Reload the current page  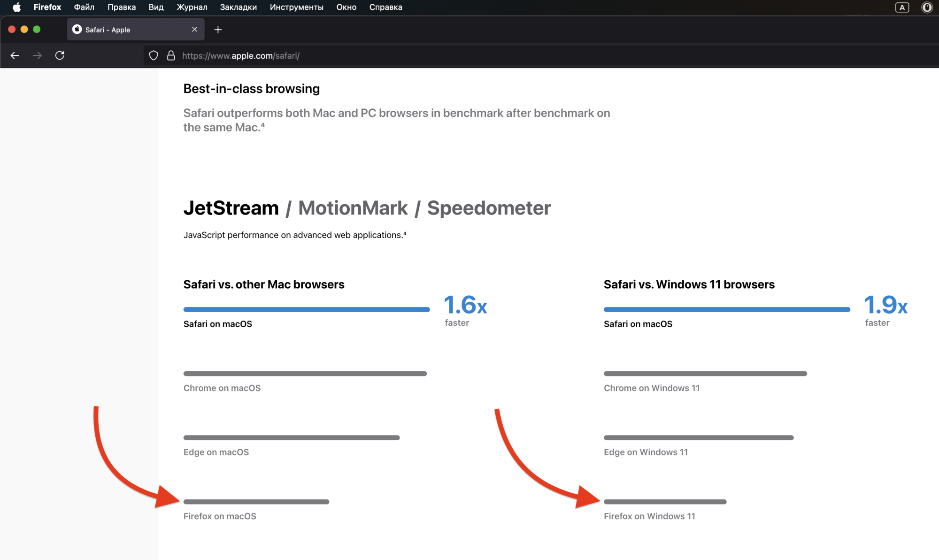click(60, 55)
